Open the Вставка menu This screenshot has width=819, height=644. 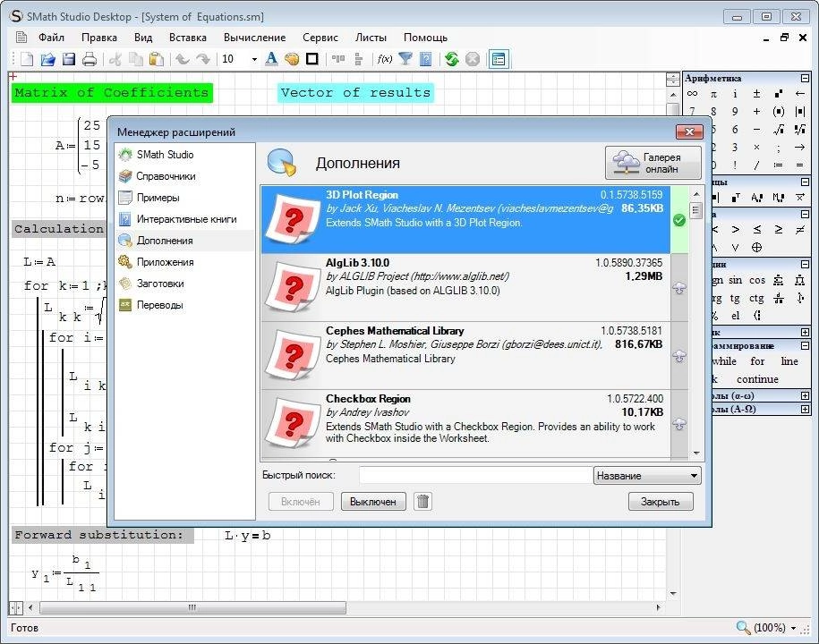pyautogui.click(x=187, y=38)
